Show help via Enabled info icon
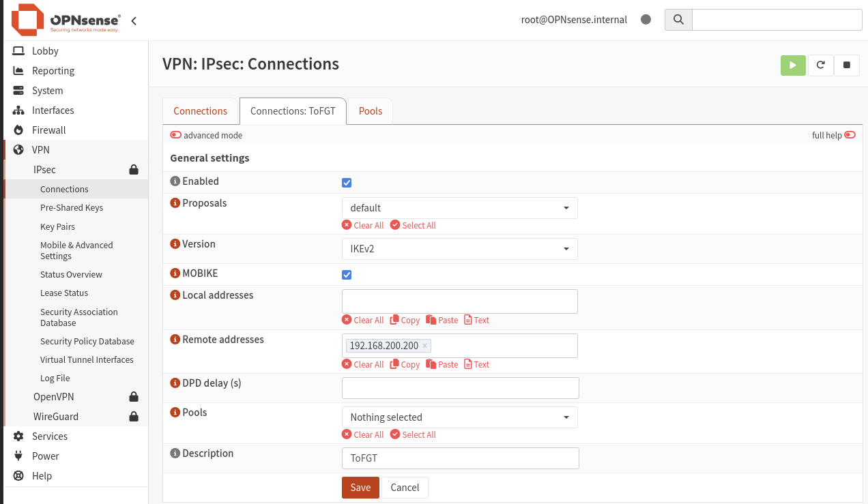 pyautogui.click(x=175, y=181)
